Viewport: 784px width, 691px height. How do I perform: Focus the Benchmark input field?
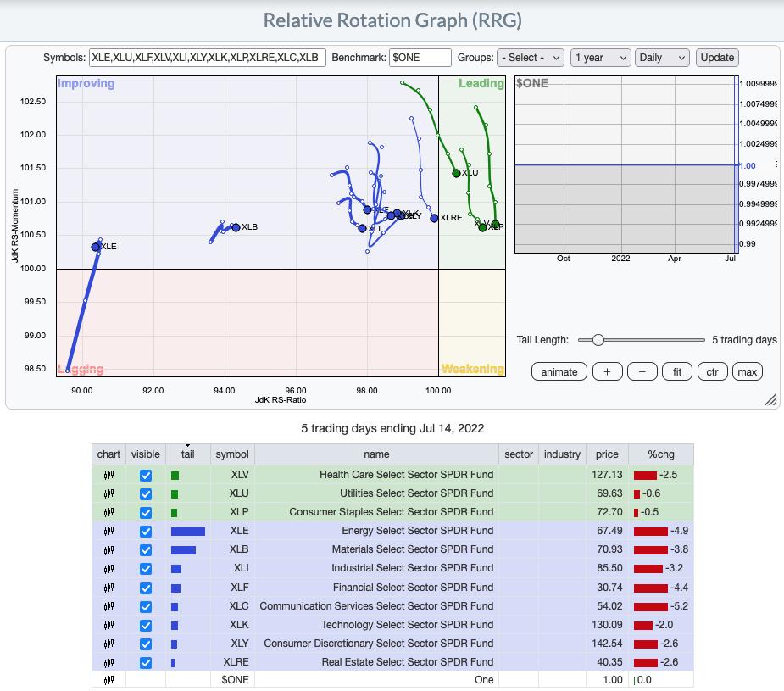coord(420,58)
